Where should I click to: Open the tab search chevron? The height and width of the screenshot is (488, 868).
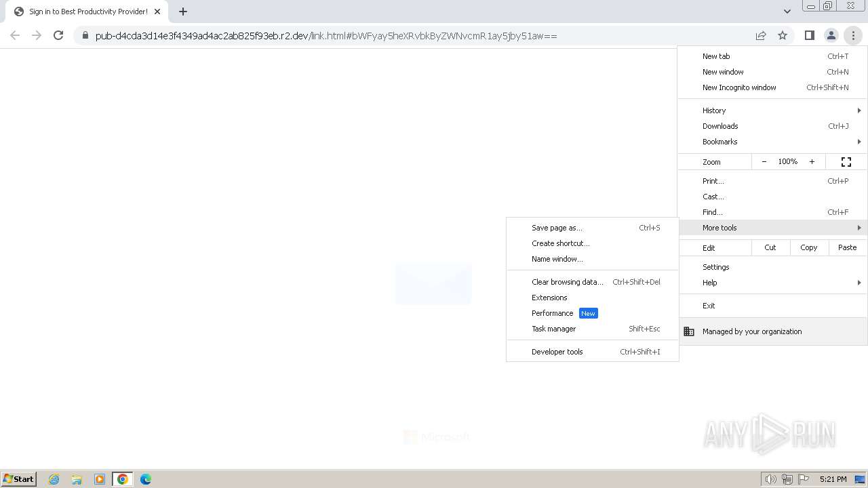coord(787,12)
